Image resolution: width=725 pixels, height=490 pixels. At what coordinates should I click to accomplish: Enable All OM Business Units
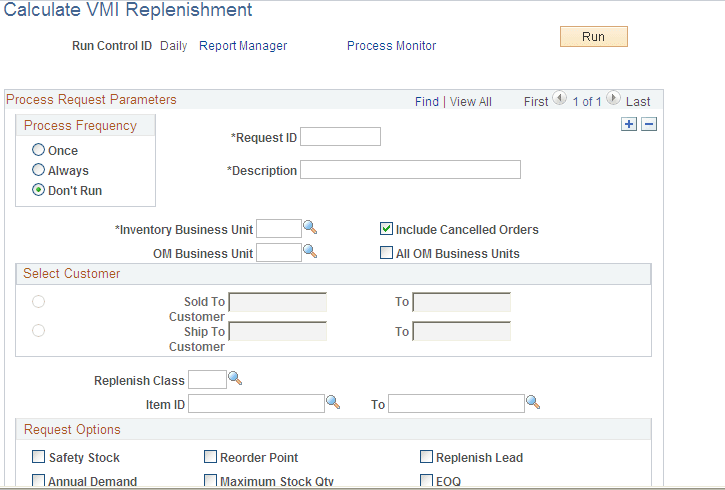coord(386,252)
